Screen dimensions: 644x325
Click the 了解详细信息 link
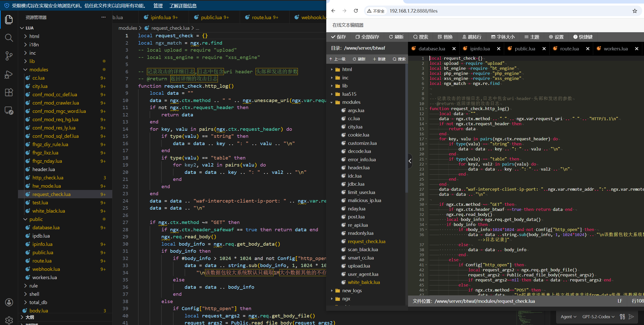[183, 6]
